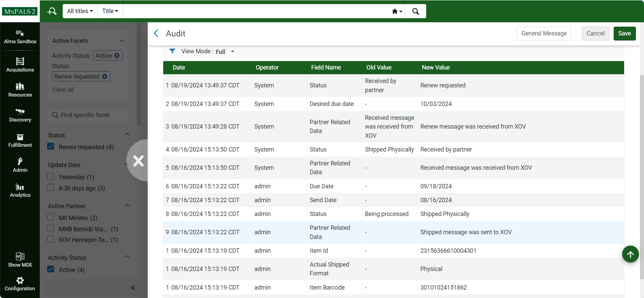
Task: Check the MII Minitex partner checkbox
Action: point(51,217)
